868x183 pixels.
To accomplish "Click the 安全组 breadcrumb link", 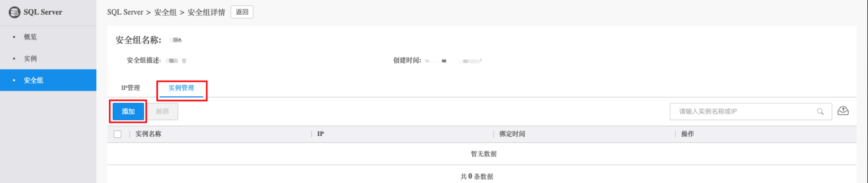I will [x=165, y=12].
